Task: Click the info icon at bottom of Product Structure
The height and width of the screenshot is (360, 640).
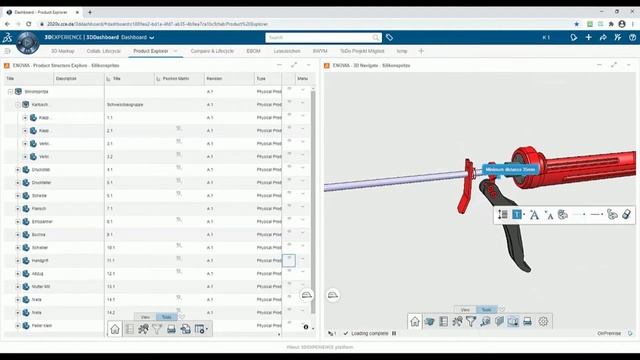Action: pyautogui.click(x=306, y=327)
